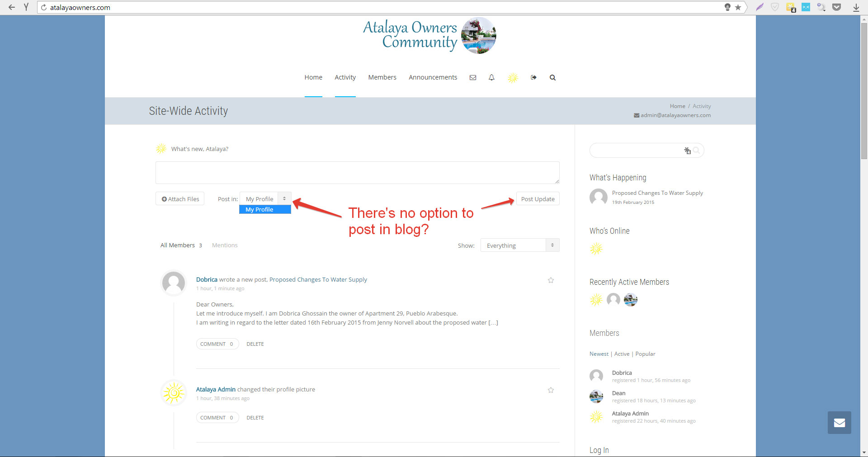The image size is (868, 457).
Task: Expand the Post in My Profile dropdown
Action: (x=265, y=199)
